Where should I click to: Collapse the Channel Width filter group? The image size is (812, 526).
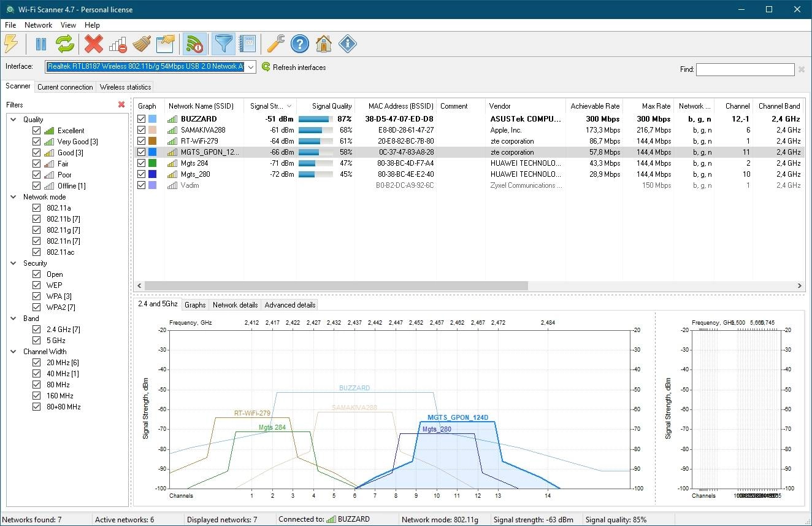[x=13, y=352]
